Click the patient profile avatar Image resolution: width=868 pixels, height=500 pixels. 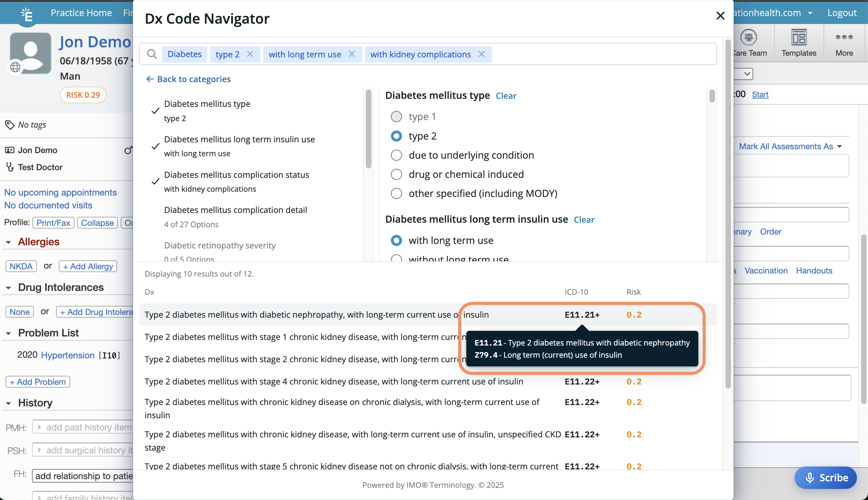click(31, 53)
